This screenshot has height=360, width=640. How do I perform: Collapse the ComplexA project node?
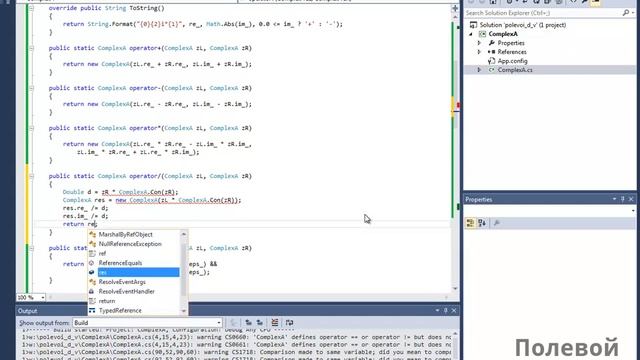pyautogui.click(x=471, y=34)
